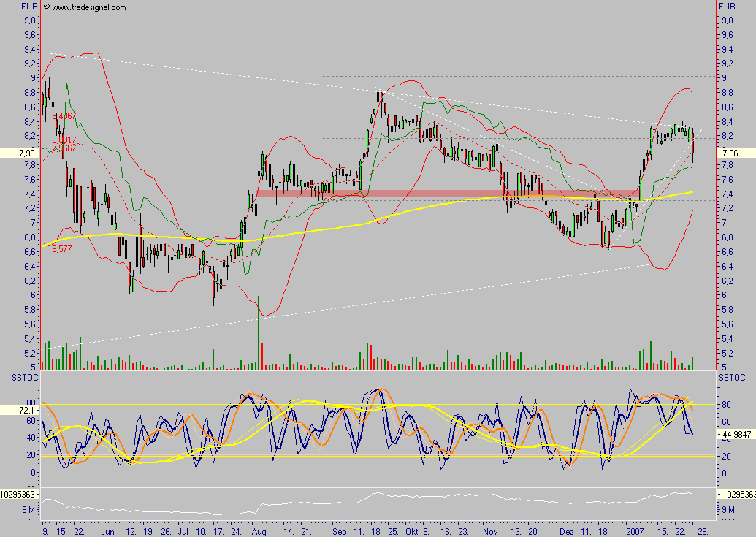Click the 44,9847 stochastic value marker
The height and width of the screenshot is (537, 756).
736,434
